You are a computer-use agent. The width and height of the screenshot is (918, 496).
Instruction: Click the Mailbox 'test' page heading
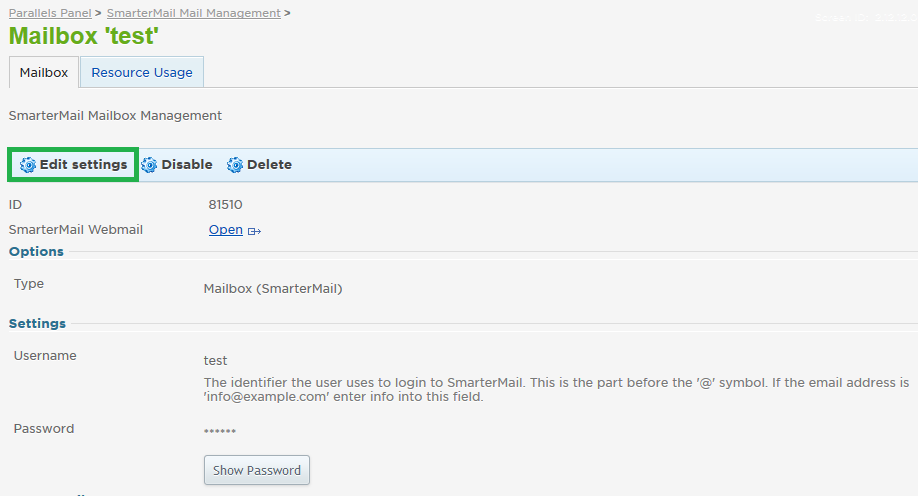(x=83, y=36)
